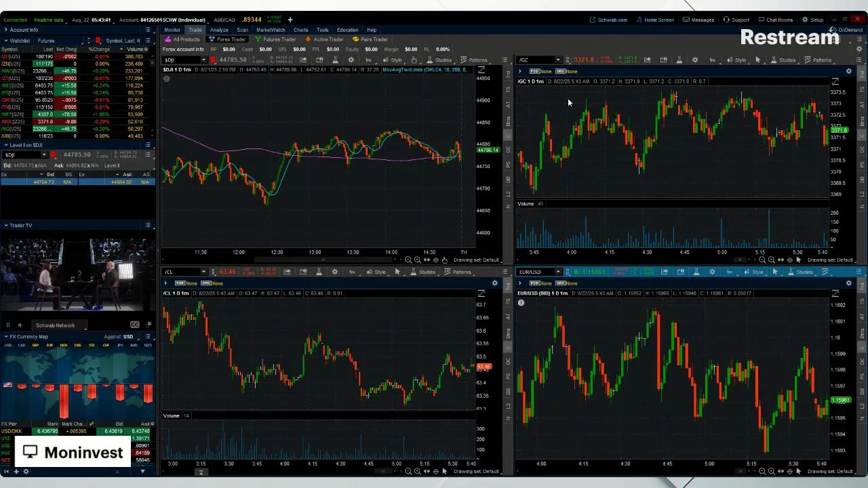Open the flask Edit Studies icon on /CL chart

pyautogui.click(x=319, y=272)
